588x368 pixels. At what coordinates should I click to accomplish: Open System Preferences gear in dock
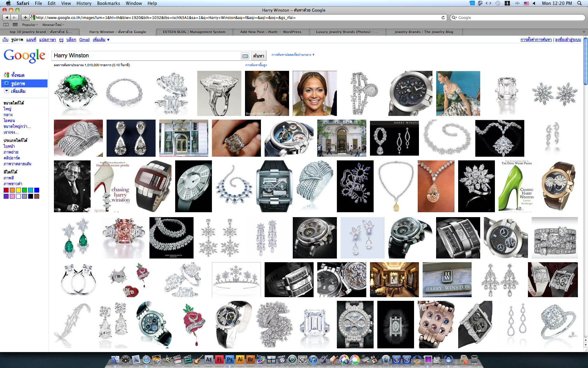coord(303,359)
